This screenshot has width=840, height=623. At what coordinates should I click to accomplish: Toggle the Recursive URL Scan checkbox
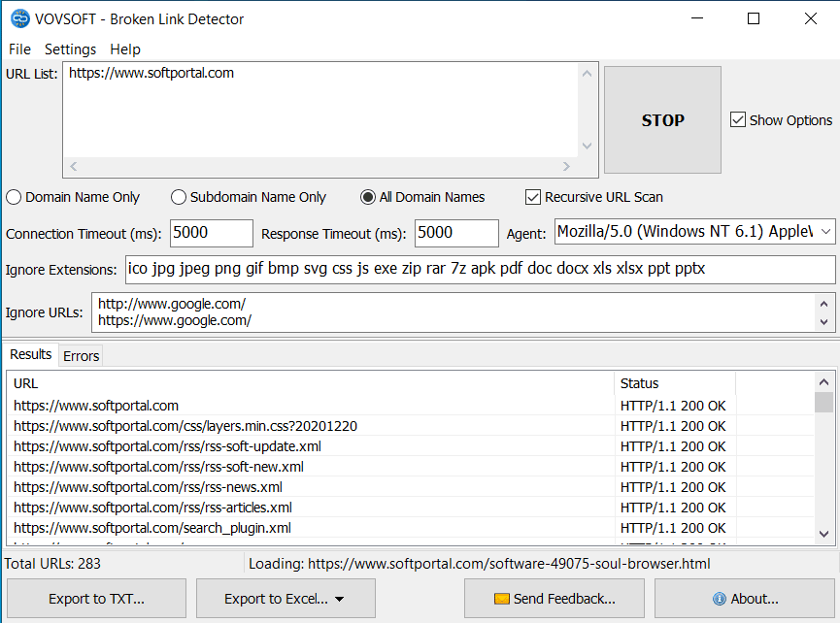532,197
